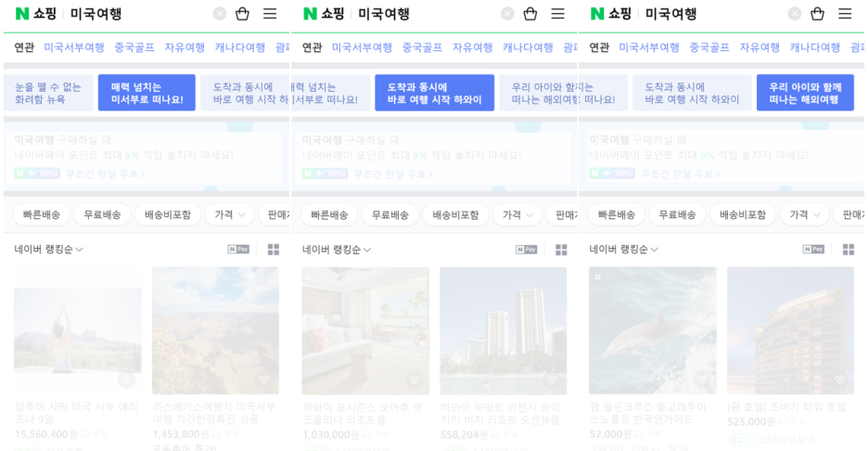Tap highlighted 매력 넘치는 미서부로 떠나요 button
The image size is (868, 451).
click(x=147, y=93)
